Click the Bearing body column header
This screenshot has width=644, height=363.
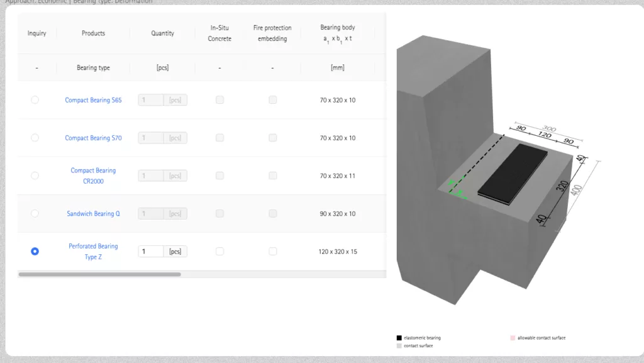338,33
